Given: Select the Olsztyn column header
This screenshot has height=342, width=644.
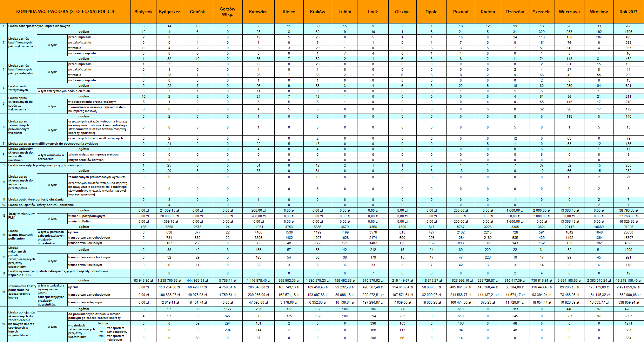Looking at the screenshot, I should [x=402, y=12].
